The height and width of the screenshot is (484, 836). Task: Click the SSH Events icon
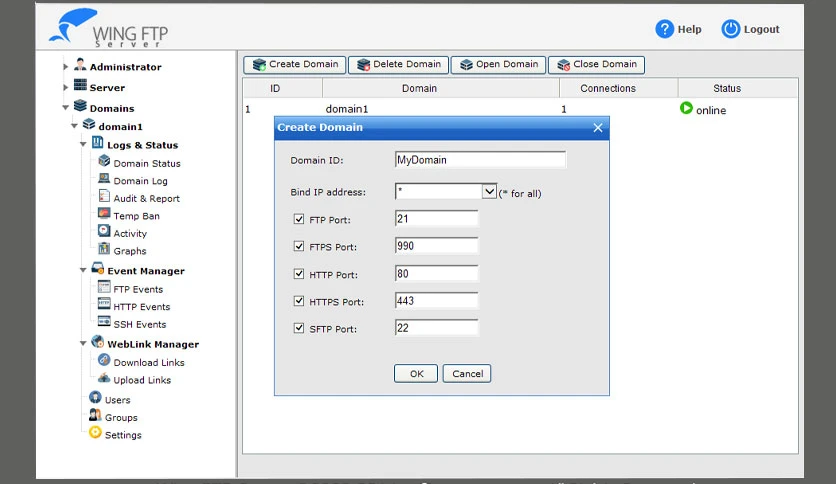(x=104, y=322)
